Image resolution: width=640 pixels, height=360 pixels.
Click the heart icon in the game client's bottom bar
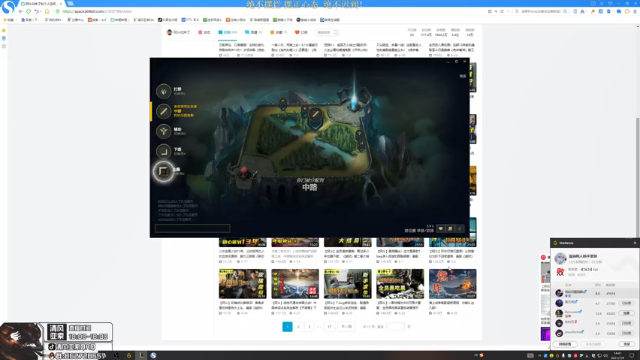440,229
